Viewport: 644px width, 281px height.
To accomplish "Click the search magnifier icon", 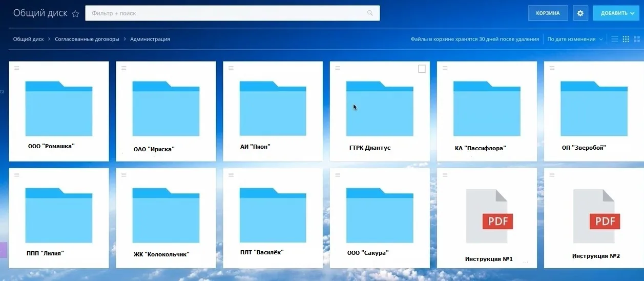I will click(x=370, y=13).
